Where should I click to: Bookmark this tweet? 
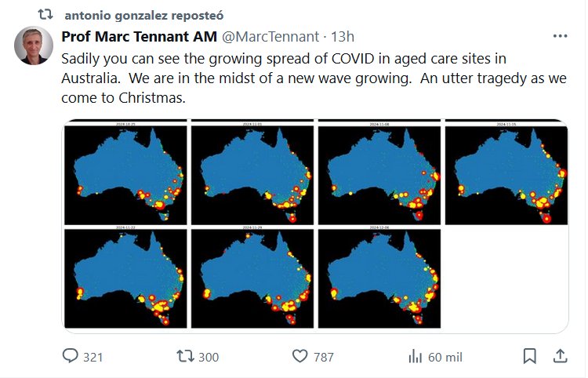pos(530,356)
